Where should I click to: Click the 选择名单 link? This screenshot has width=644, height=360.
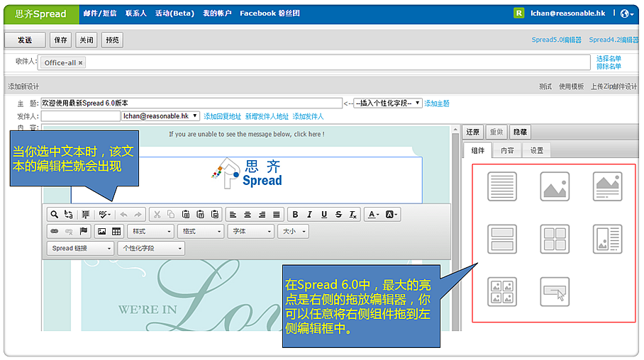609,59
